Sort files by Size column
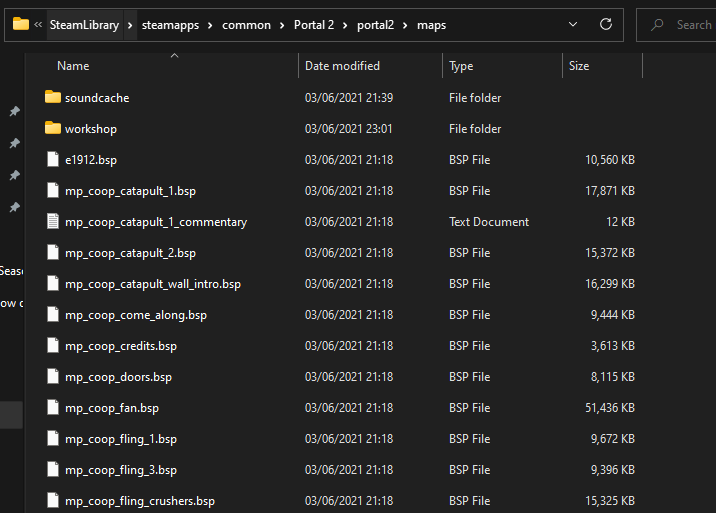 coord(579,66)
